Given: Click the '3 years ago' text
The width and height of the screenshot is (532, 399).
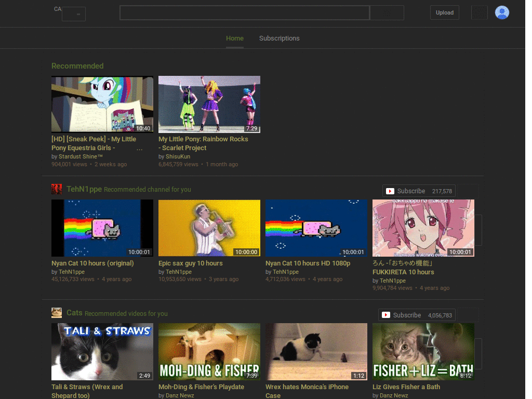Looking at the screenshot, I should coord(223,279).
